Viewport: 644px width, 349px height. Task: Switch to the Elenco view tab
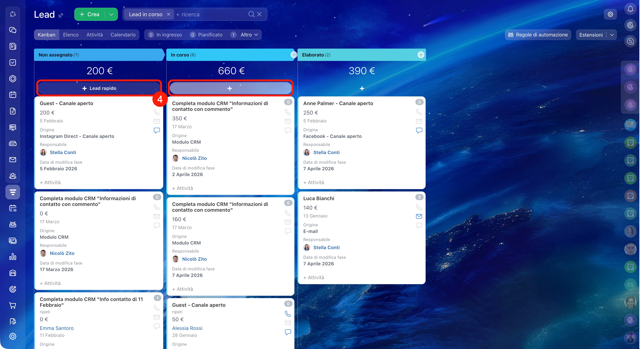71,35
